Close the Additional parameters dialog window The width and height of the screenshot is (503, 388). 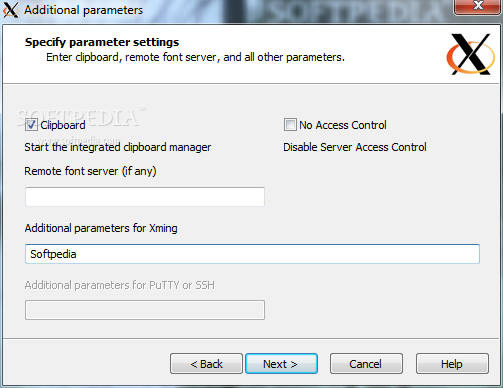(x=478, y=6)
